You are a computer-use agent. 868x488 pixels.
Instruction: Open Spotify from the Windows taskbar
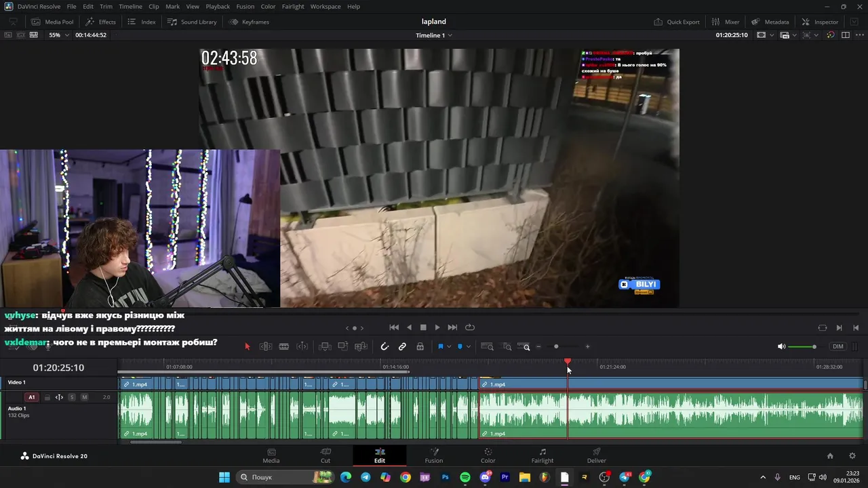click(x=465, y=477)
